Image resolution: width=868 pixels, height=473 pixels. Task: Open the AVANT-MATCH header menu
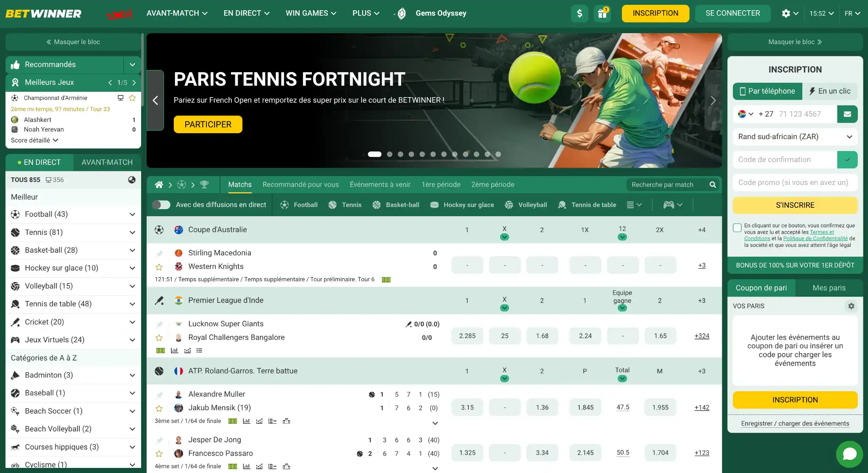pyautogui.click(x=177, y=13)
